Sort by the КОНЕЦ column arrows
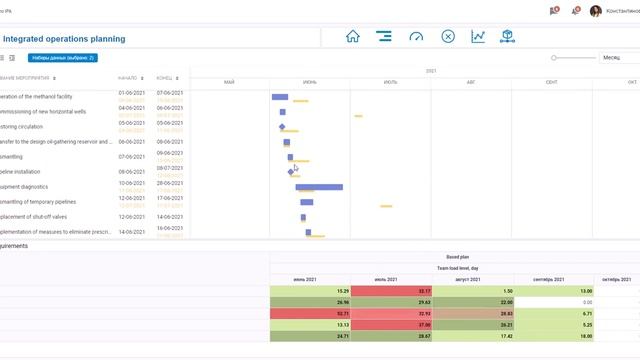 tap(177, 78)
